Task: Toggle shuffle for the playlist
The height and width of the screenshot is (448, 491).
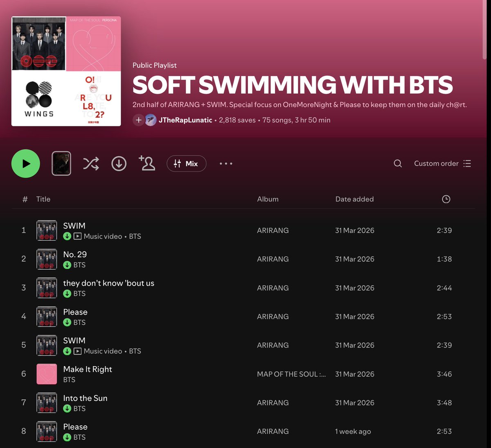Action: click(x=91, y=164)
